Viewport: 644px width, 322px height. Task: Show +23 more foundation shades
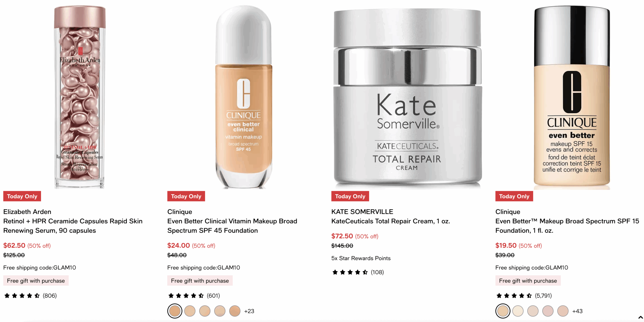click(249, 311)
